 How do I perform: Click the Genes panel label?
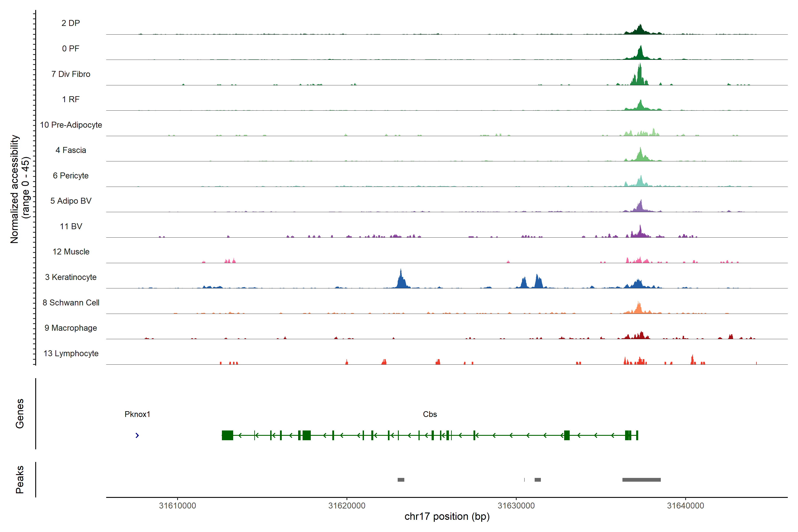coord(20,414)
